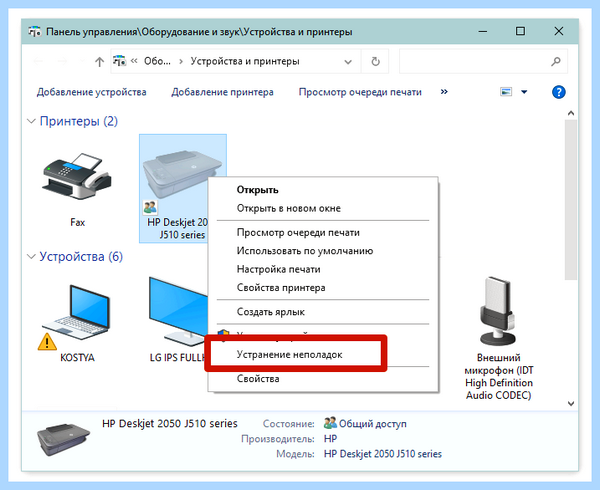
Task: Close the Devices and Printers window
Action: (x=559, y=31)
